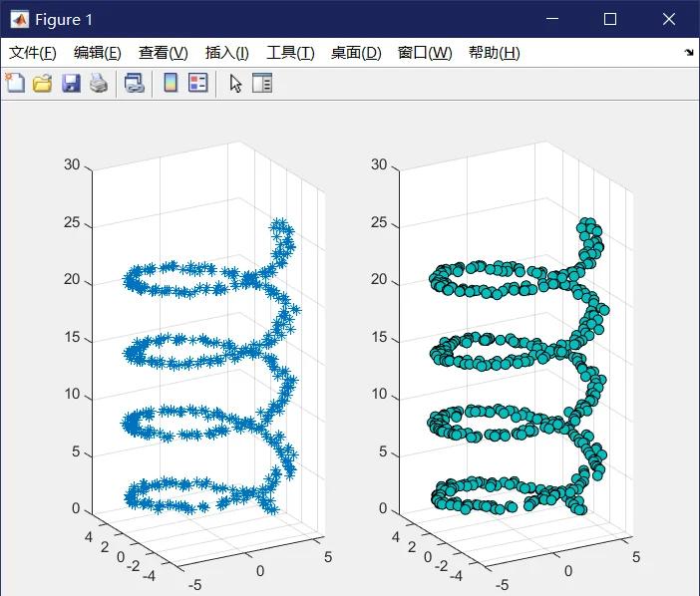Dock the figure using the corner arrow
This screenshot has width=700, height=596.
(689, 53)
